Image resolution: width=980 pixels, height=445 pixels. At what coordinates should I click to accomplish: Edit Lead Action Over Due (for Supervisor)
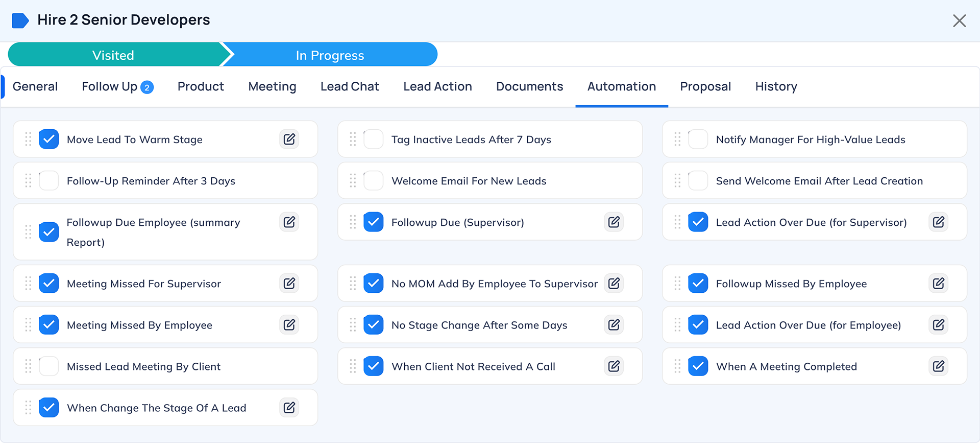point(938,222)
